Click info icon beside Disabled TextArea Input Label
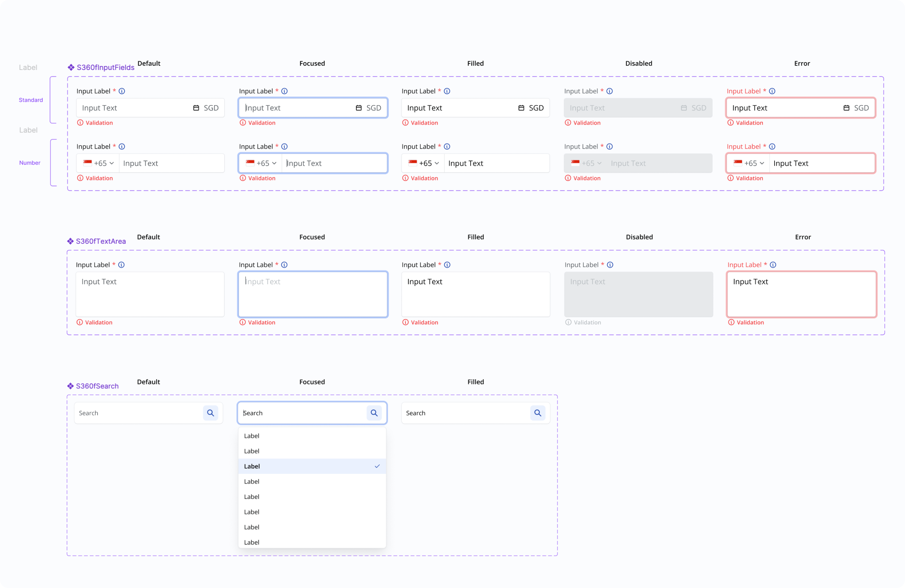This screenshot has height=588, width=905. point(610,265)
